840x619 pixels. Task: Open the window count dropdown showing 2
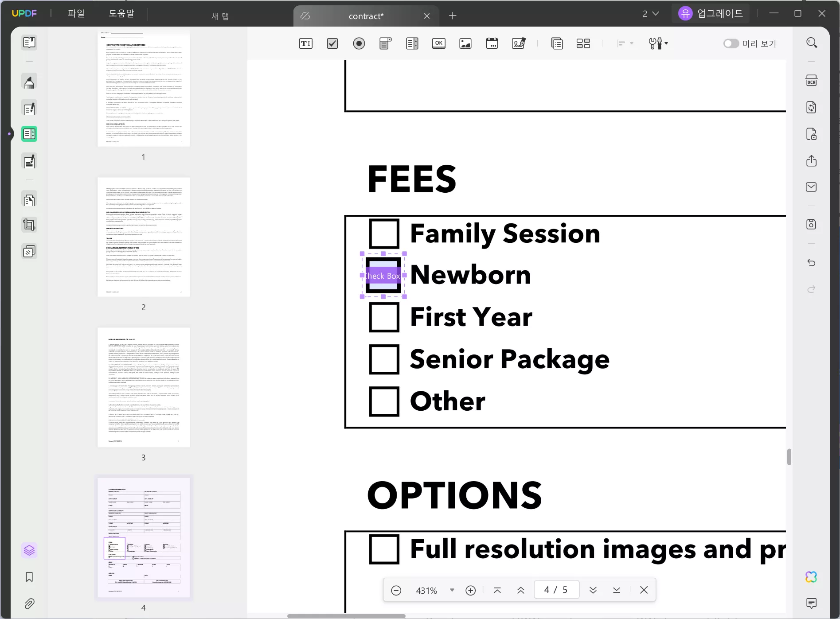651,14
